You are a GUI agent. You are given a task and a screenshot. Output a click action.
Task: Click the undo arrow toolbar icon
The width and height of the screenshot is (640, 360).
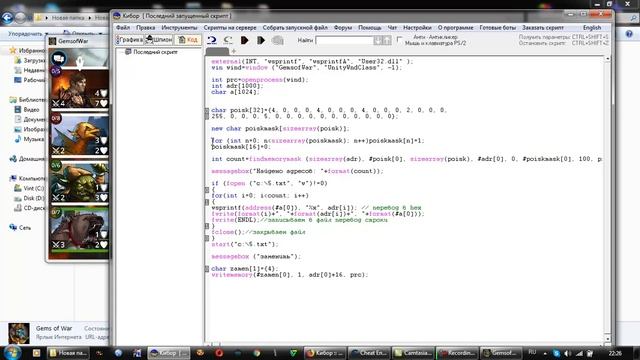[x=212, y=40]
